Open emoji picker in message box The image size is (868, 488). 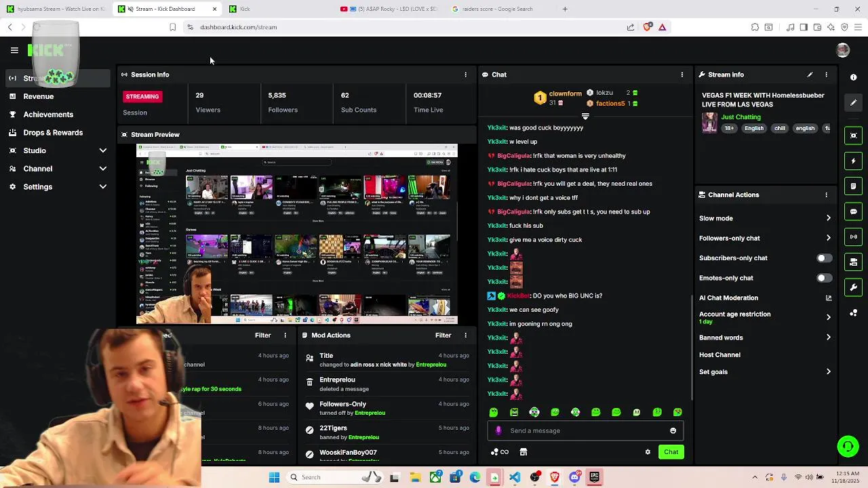(673, 430)
